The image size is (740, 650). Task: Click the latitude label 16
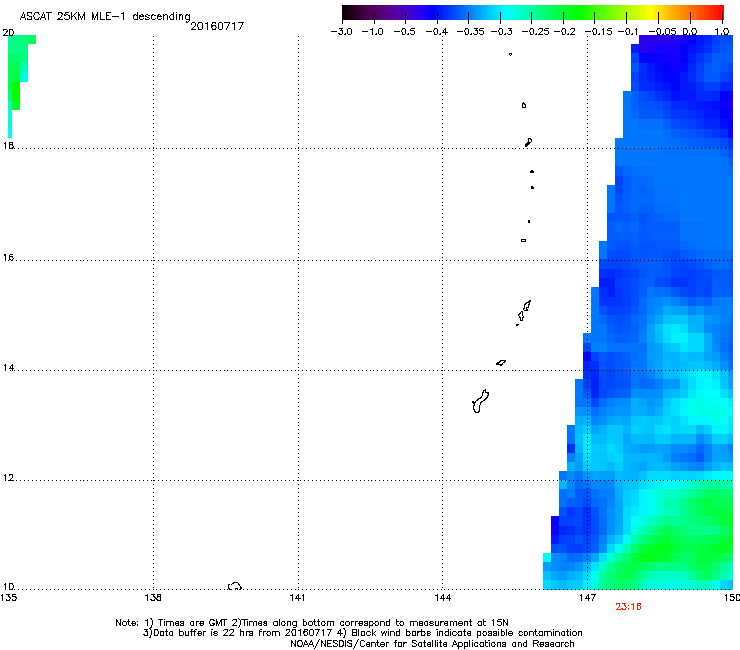pyautogui.click(x=8, y=258)
